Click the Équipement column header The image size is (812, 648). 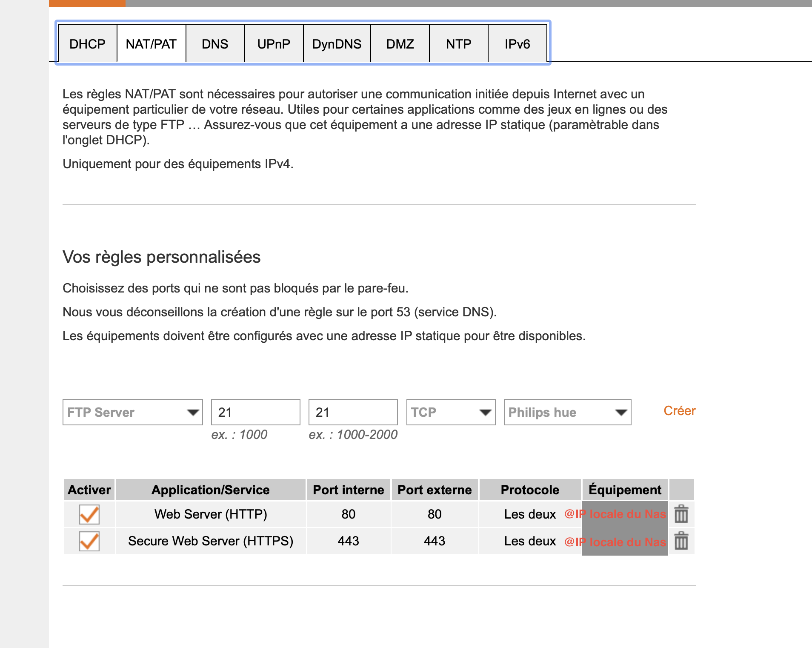[625, 490]
